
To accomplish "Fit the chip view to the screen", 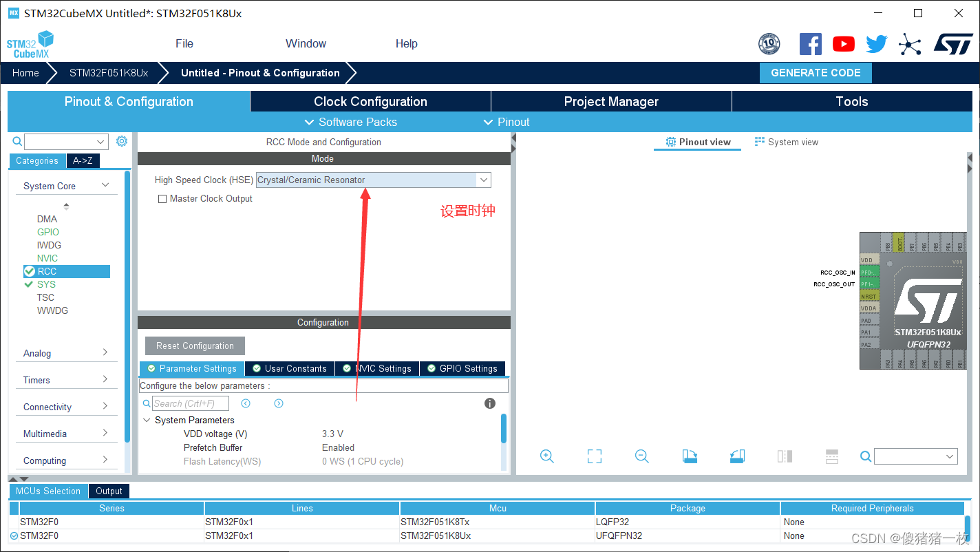I will (x=595, y=456).
